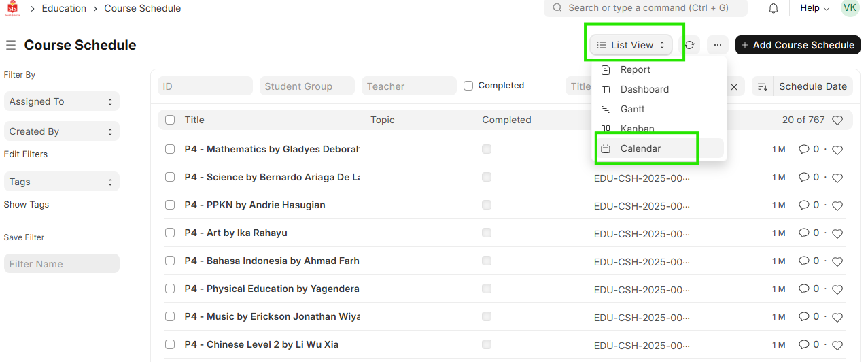Click the comment icon on P4 - PPKN row
Screen dimensions: 868x362
click(x=804, y=205)
